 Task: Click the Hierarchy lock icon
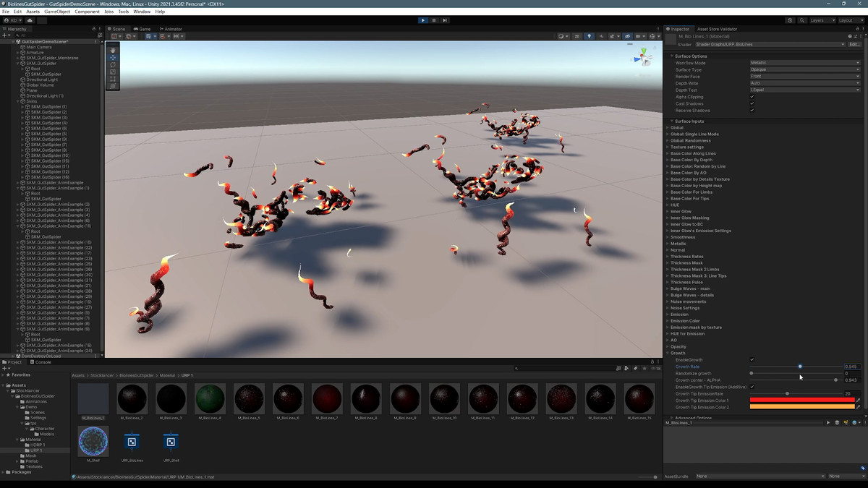(94, 29)
